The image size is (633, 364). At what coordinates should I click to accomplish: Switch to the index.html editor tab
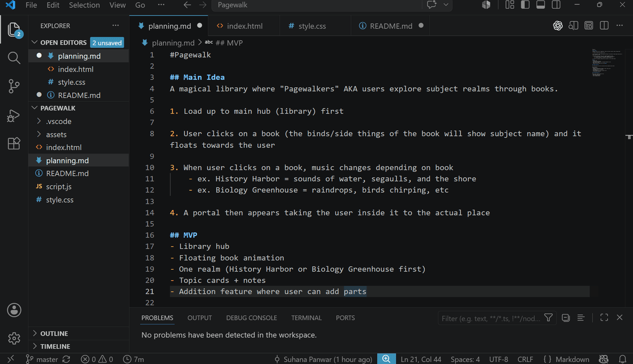(x=244, y=26)
